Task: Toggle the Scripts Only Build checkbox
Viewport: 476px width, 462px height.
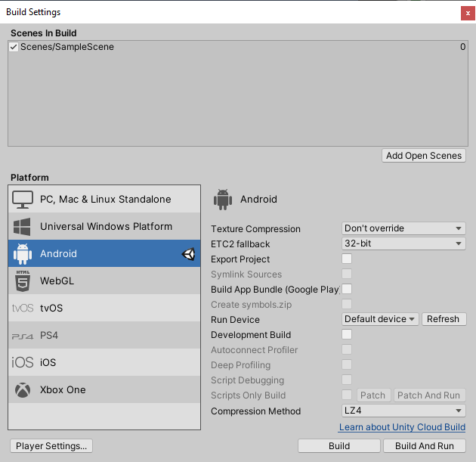Action: click(347, 395)
